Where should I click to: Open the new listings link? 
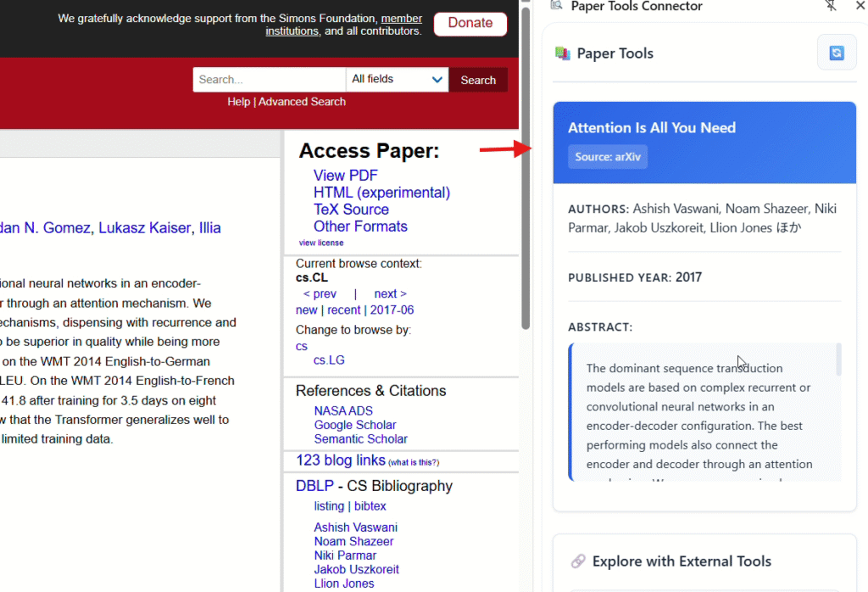click(x=307, y=310)
